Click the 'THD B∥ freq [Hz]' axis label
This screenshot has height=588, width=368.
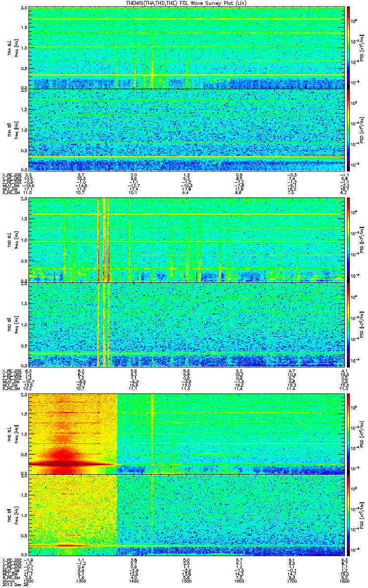pyautogui.click(x=12, y=324)
